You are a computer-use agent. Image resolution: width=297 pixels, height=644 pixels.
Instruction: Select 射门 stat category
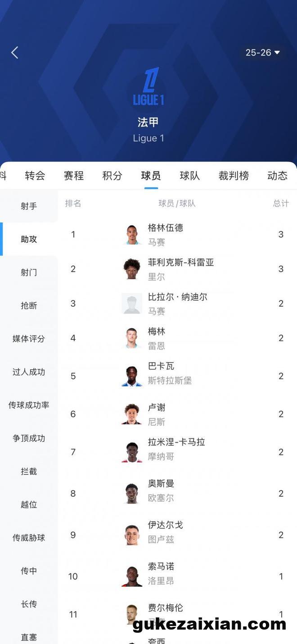point(29,272)
